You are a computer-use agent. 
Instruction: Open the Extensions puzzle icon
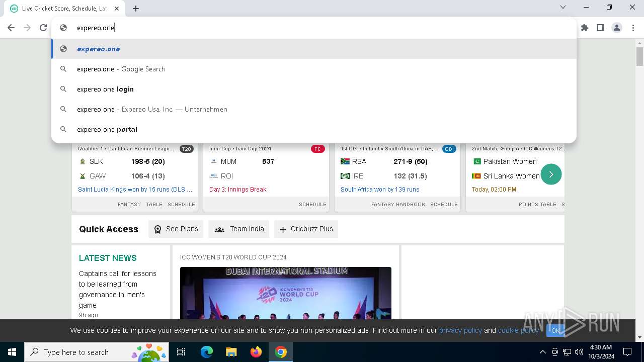tap(585, 28)
